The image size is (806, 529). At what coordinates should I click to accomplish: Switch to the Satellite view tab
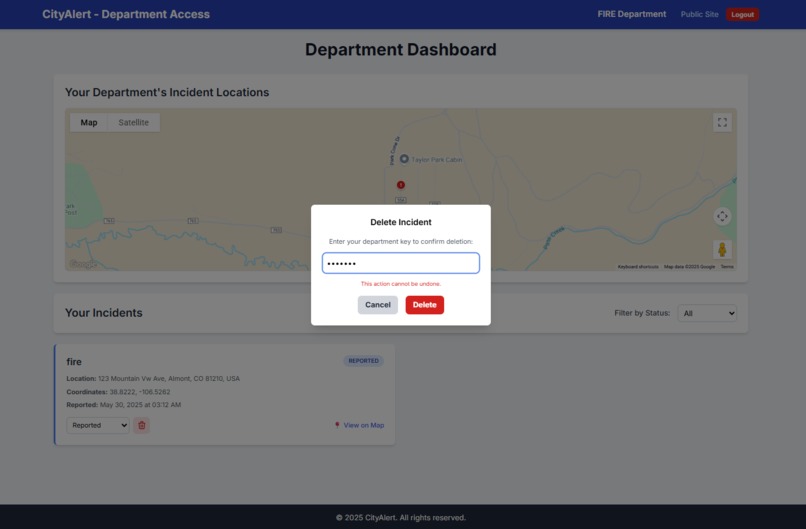pos(133,122)
